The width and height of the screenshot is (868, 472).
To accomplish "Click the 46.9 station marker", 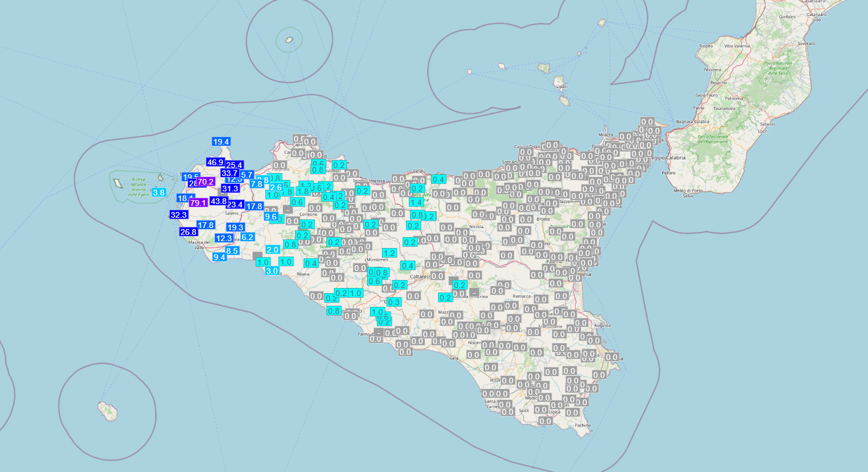I will 216,162.
